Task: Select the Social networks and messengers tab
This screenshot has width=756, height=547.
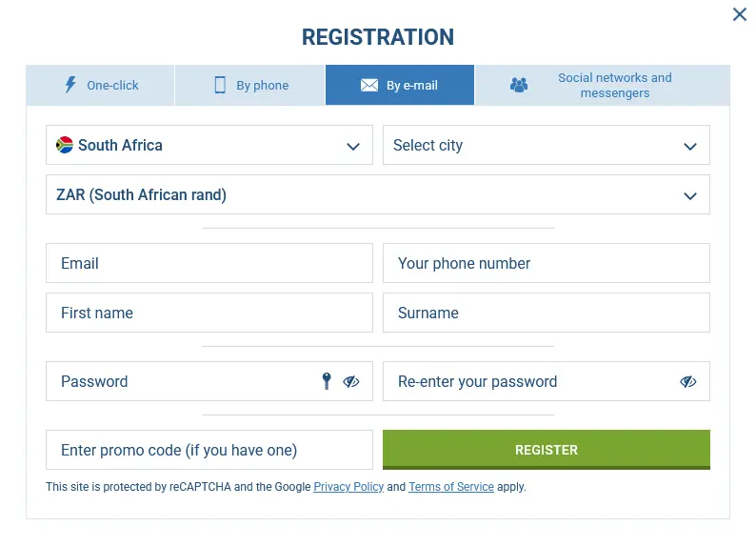Action: pyautogui.click(x=603, y=85)
